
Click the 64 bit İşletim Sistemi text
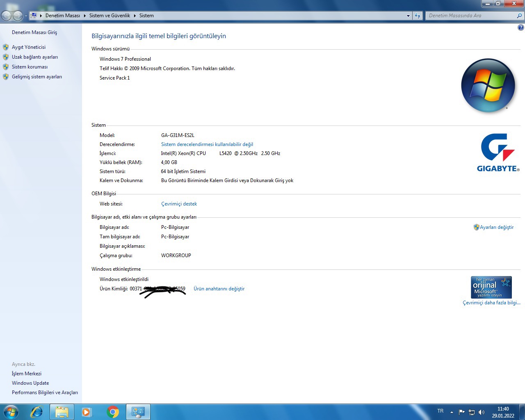pyautogui.click(x=183, y=171)
